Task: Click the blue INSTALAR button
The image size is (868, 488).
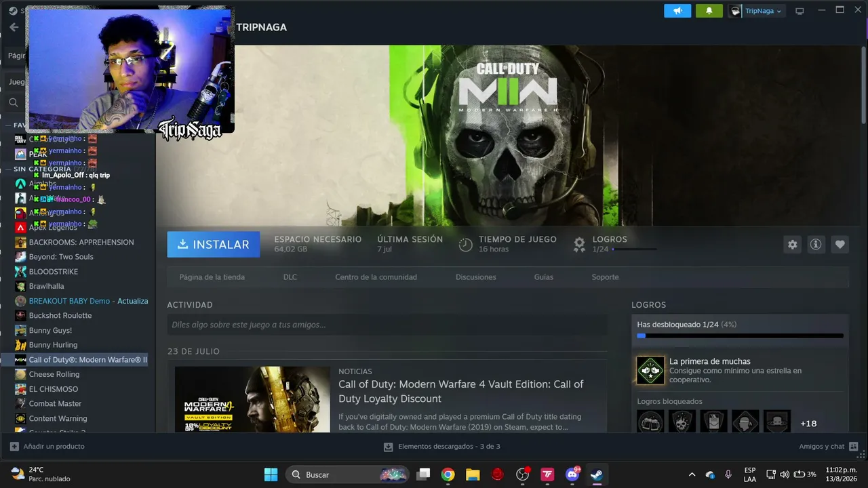Action: tap(214, 245)
